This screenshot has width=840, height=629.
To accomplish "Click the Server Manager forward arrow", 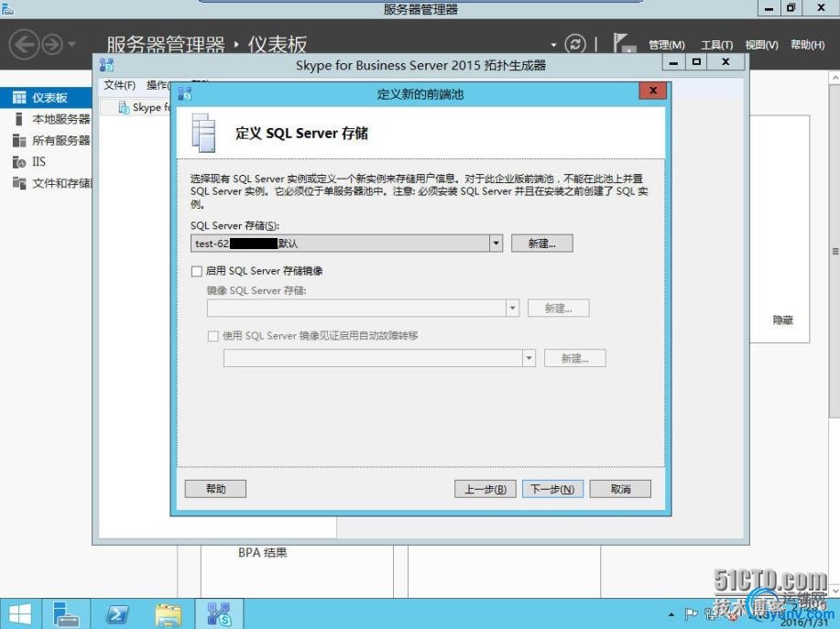I will pos(52,45).
